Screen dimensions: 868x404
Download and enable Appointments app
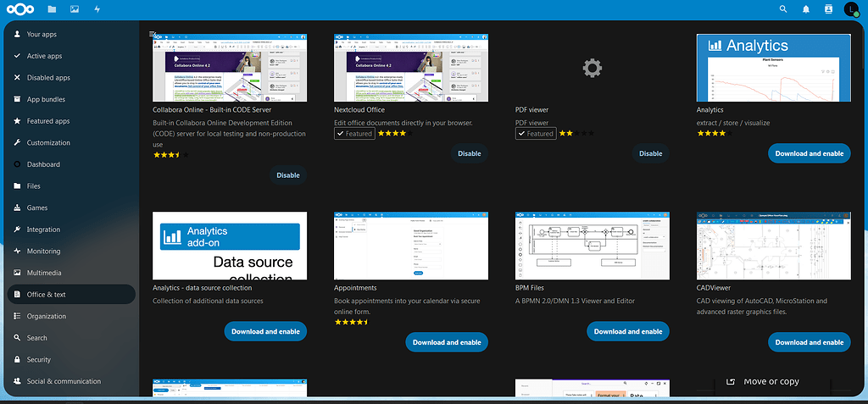coord(447,342)
